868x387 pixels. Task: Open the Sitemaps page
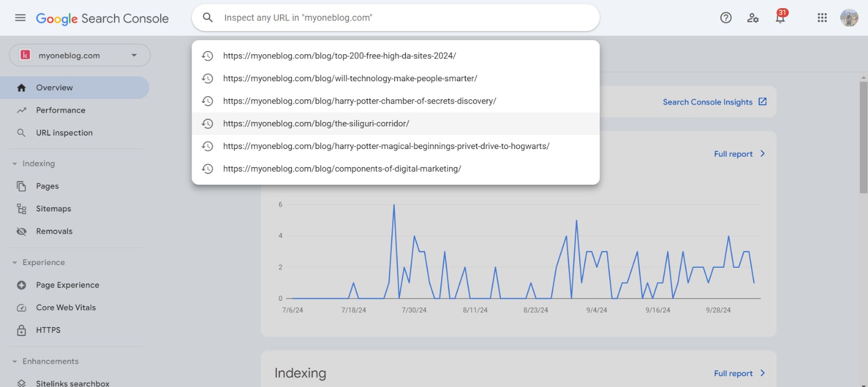click(x=53, y=209)
